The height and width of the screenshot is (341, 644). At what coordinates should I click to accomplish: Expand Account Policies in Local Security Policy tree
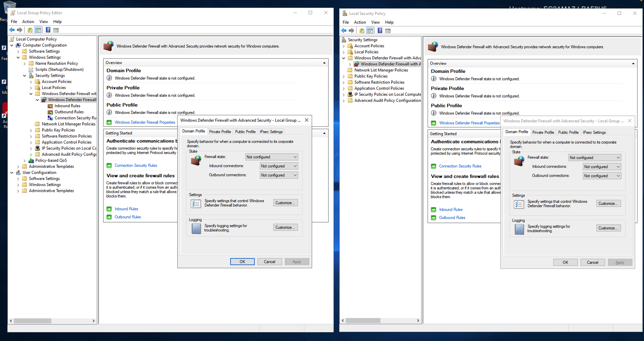click(344, 46)
